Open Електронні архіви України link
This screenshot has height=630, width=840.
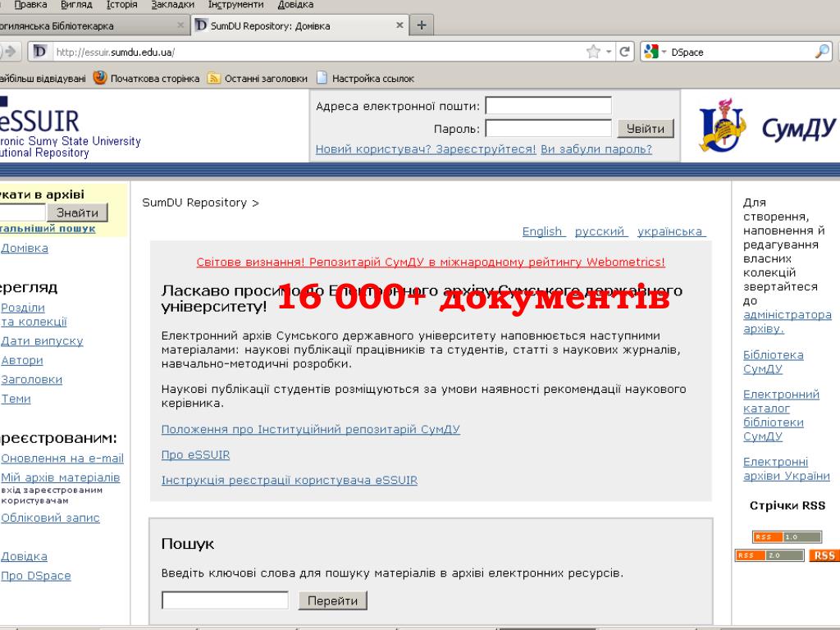click(787, 468)
